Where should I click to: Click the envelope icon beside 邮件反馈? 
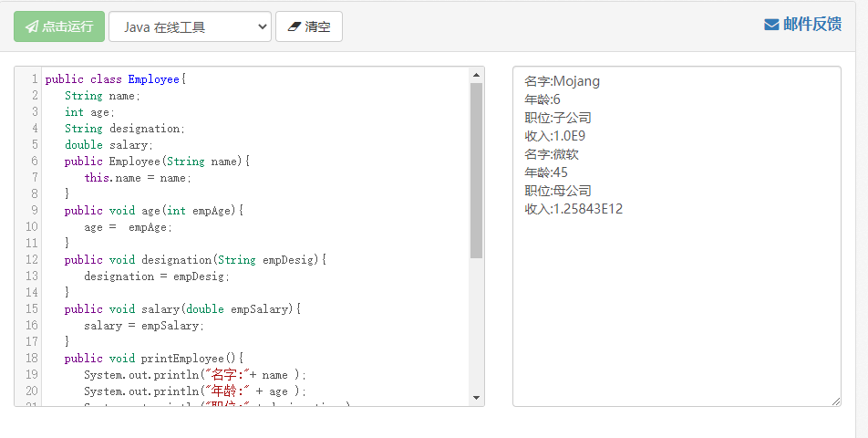point(771,25)
